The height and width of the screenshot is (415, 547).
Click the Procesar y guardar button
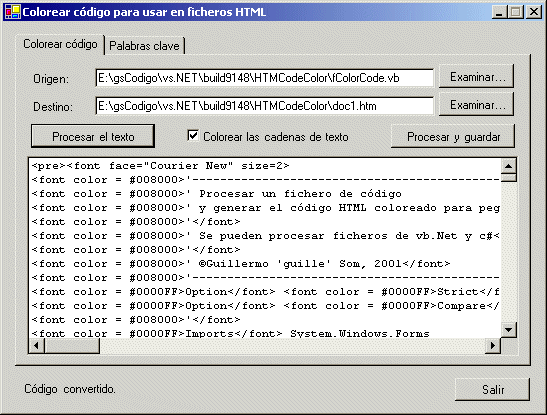[453, 136]
